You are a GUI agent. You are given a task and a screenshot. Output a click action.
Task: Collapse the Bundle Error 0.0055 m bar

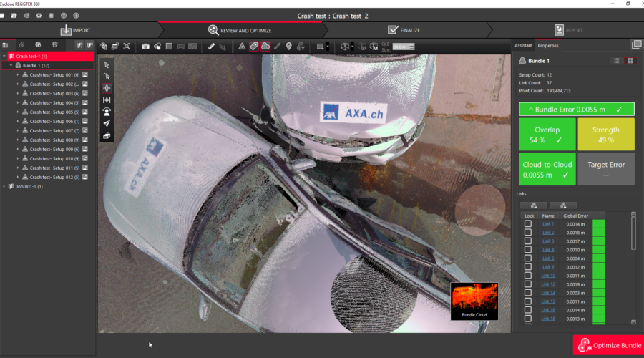pyautogui.click(x=576, y=110)
